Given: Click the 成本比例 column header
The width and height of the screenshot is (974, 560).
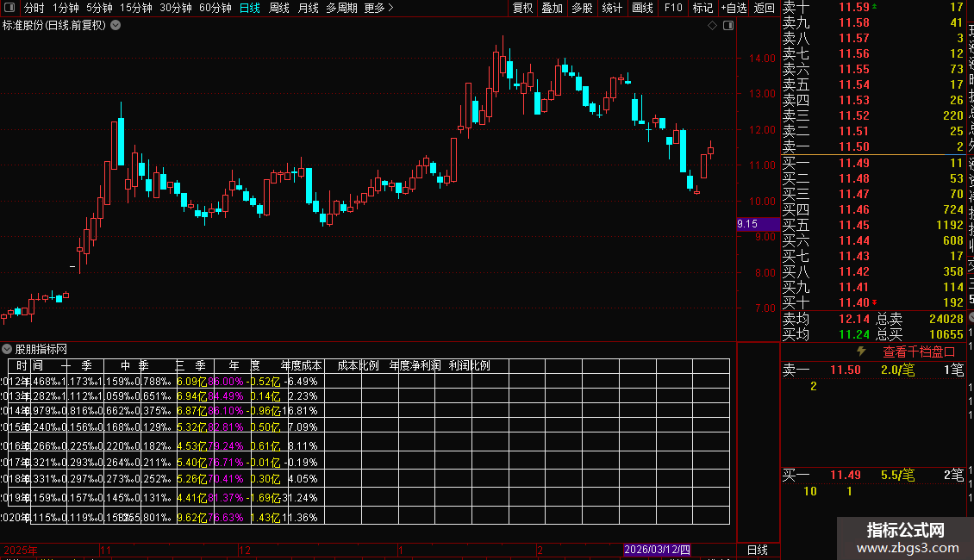Looking at the screenshot, I should pos(358,365).
